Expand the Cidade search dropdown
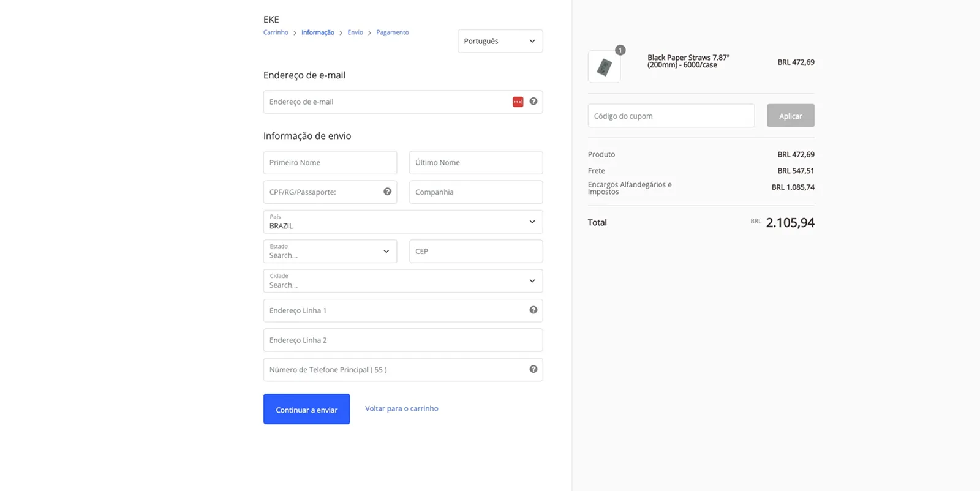This screenshot has width=980, height=491. tap(403, 281)
